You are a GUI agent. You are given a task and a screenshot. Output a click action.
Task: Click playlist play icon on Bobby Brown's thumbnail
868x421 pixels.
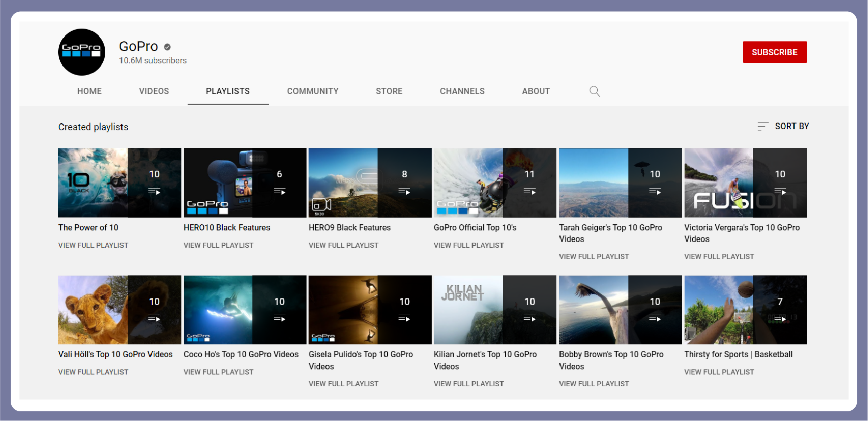tap(655, 318)
